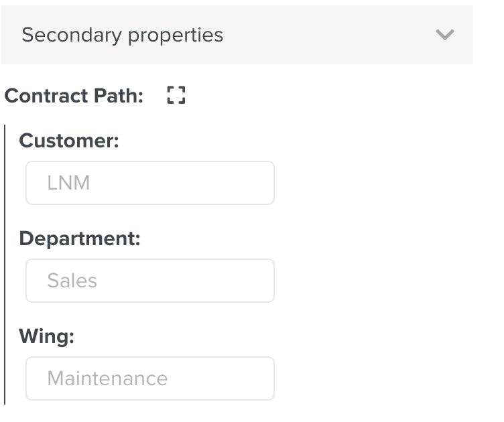The height and width of the screenshot is (422, 504).
Task: Click the LNM placeholder text
Action: (68, 183)
